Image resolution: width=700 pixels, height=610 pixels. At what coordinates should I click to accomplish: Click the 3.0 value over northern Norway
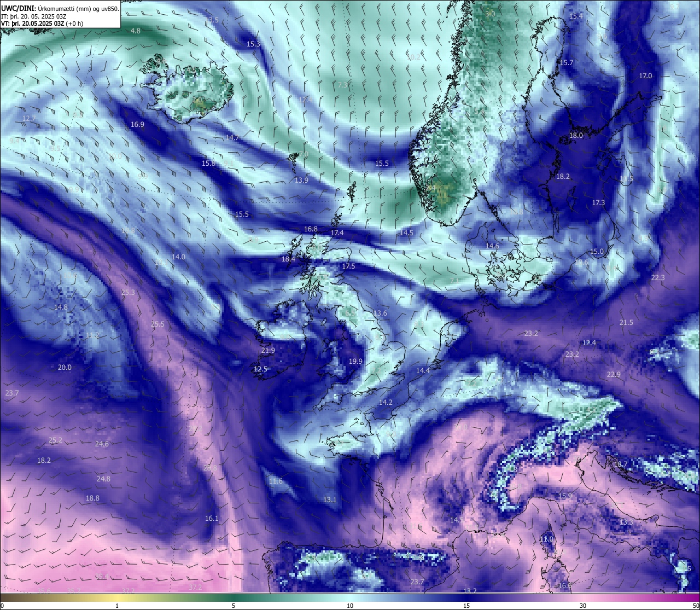490,14
